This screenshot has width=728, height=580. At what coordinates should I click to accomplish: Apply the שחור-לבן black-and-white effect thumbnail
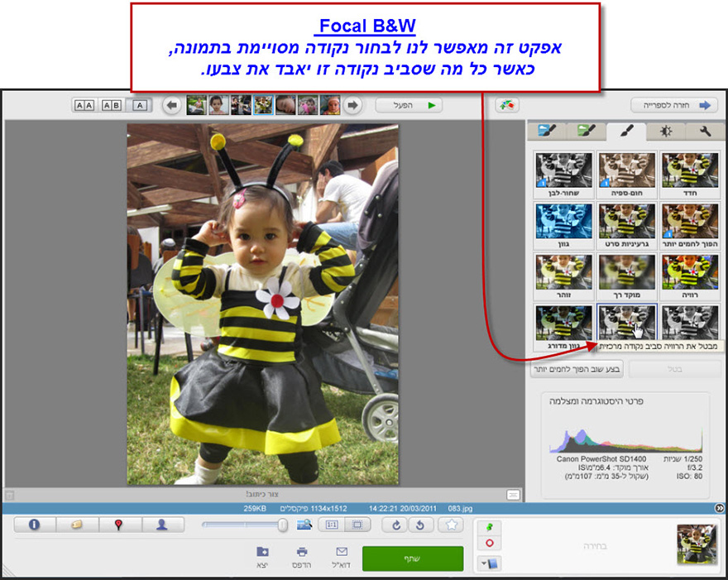click(563, 172)
